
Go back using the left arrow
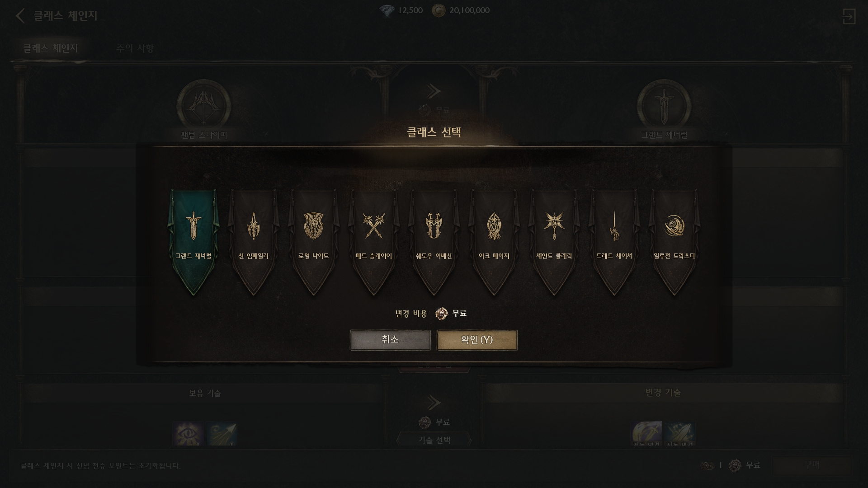[x=20, y=16]
